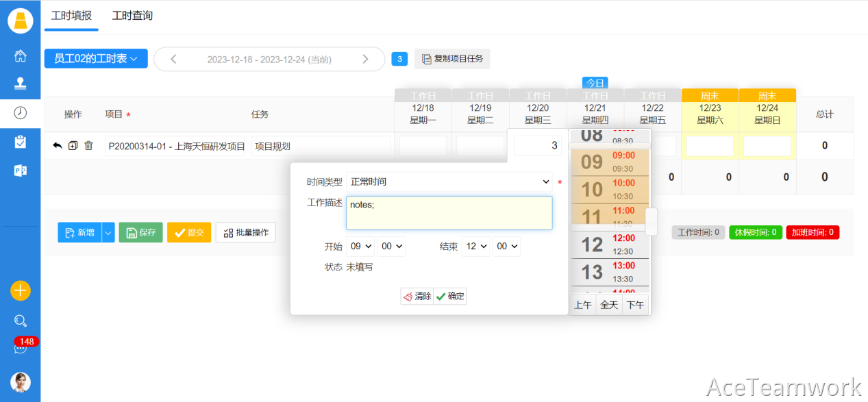This screenshot has height=402, width=868.
Task: Open the home icon in sidebar
Action: point(21,56)
